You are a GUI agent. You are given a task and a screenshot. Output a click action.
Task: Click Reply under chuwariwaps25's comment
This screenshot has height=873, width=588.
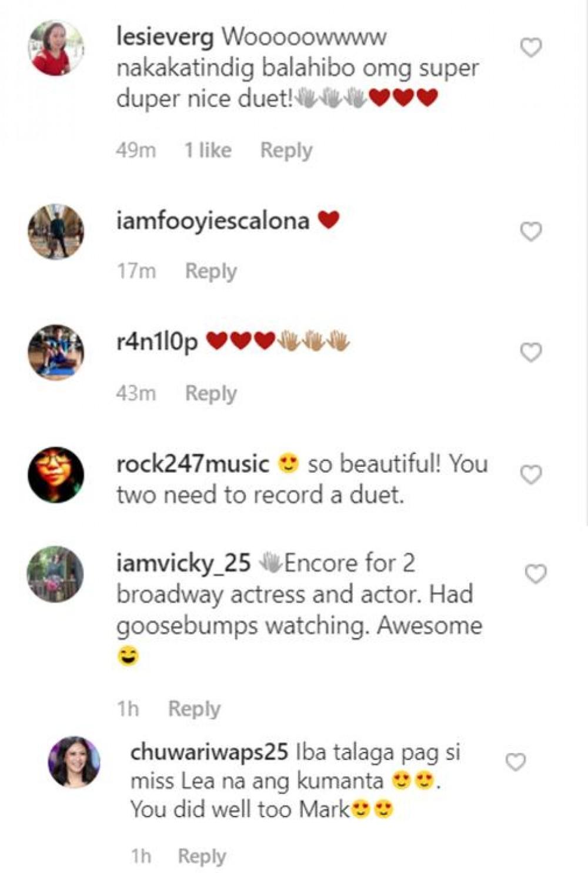point(202,856)
